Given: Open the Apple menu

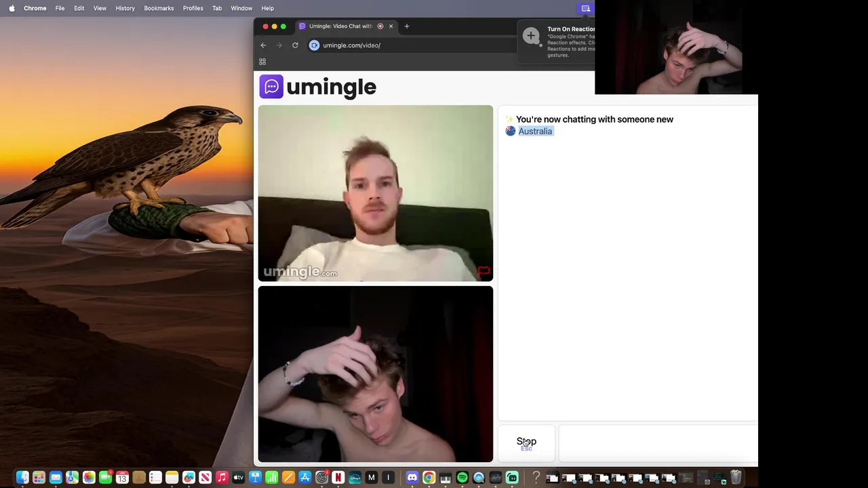Looking at the screenshot, I should point(12,8).
